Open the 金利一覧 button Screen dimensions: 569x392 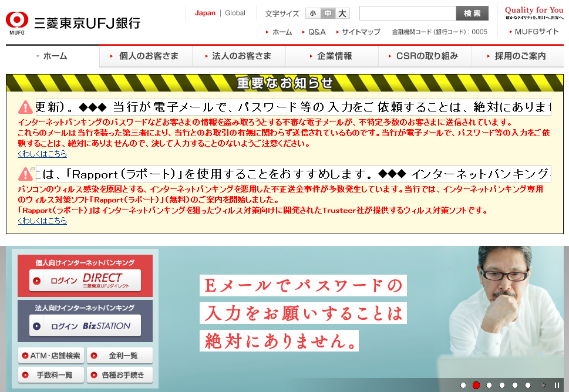click(x=120, y=356)
